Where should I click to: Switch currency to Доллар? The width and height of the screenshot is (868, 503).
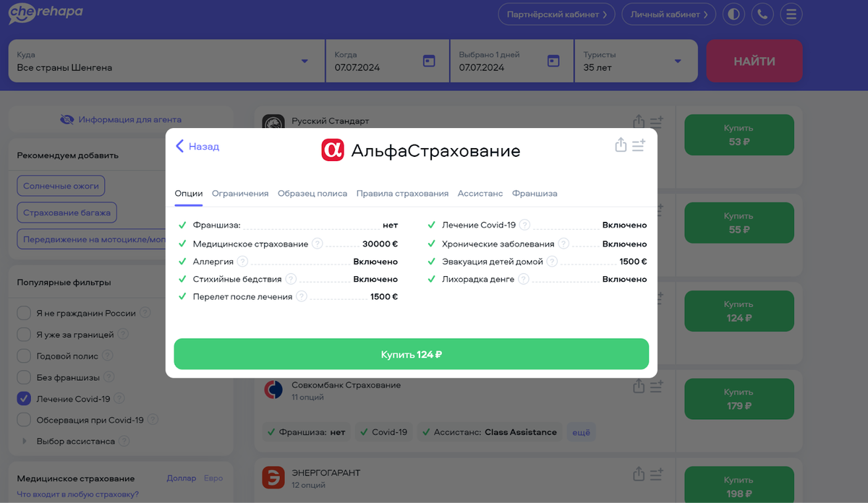click(181, 478)
